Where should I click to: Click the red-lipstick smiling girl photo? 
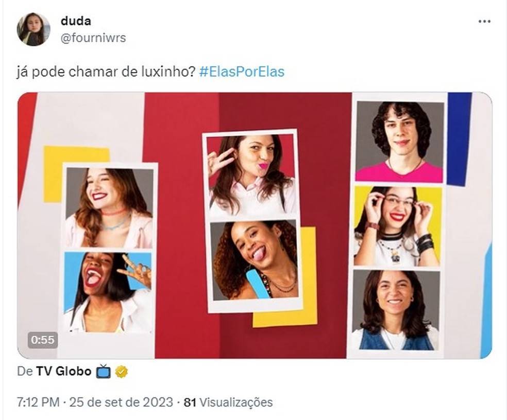point(109,208)
